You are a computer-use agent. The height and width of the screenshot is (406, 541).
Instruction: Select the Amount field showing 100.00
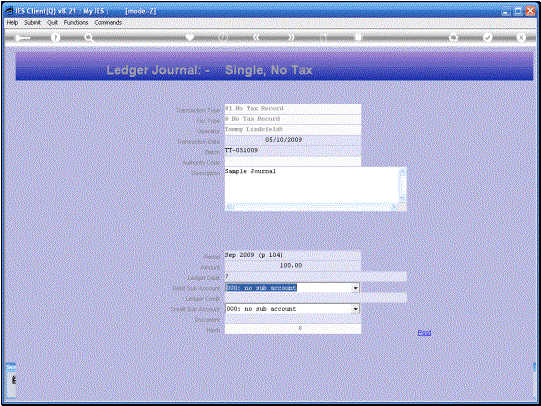[x=293, y=266]
